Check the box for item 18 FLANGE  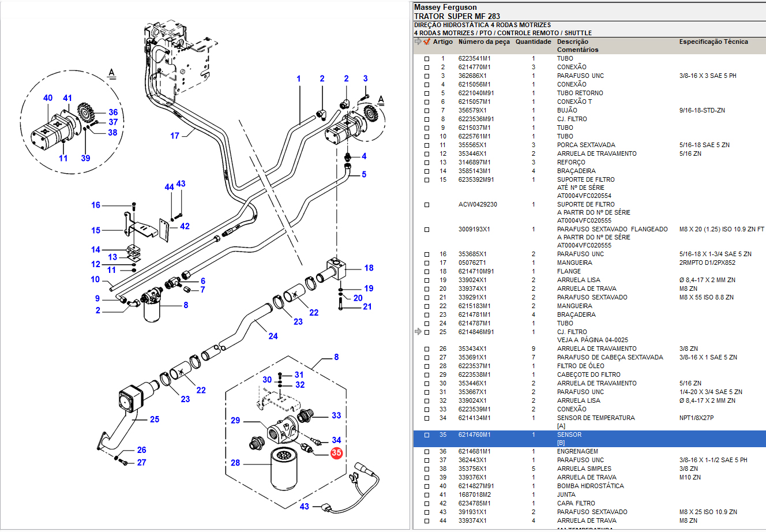tap(427, 272)
